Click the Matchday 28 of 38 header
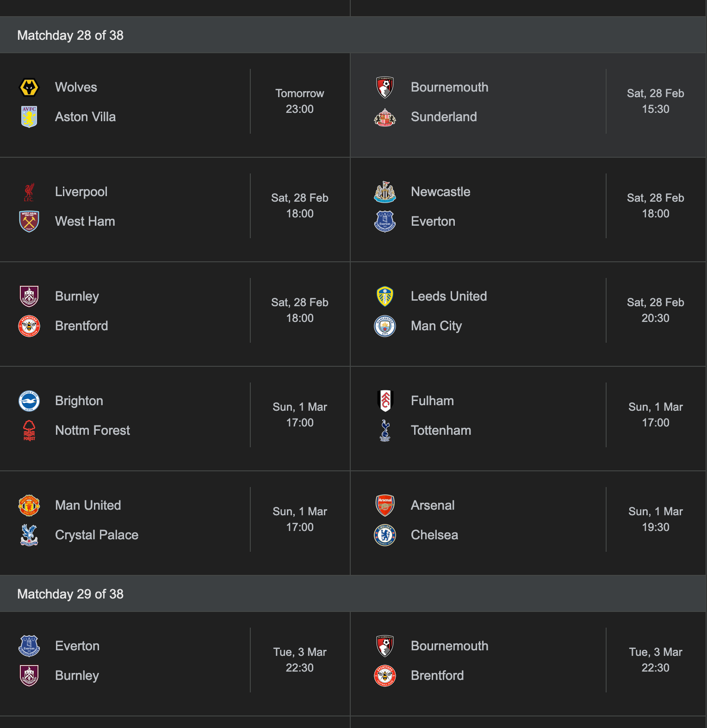 point(70,35)
